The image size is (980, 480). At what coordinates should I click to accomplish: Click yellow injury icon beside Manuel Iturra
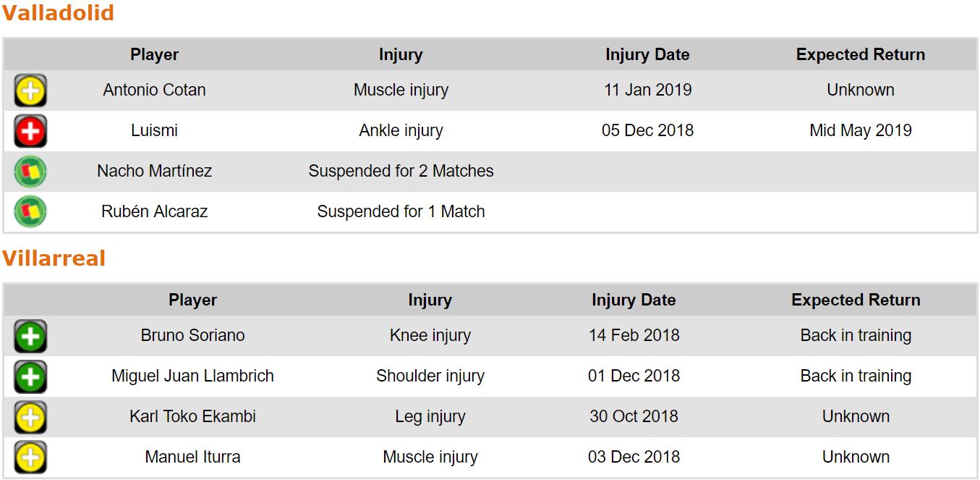coord(30,458)
